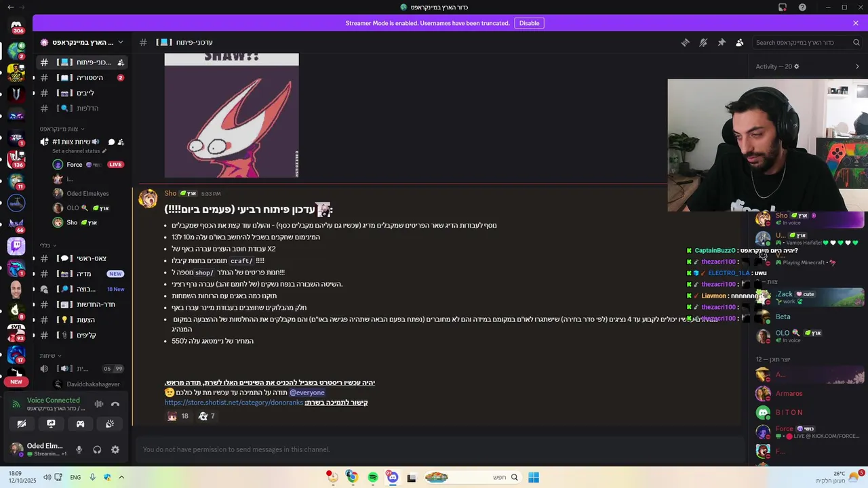868x488 pixels.
Task: Open Discord help question mark icon
Action: pos(803,7)
